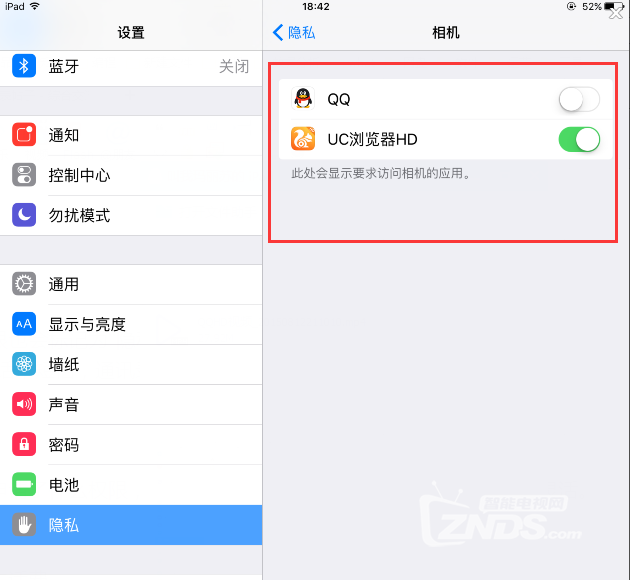Tap the Wi-Fi status icon

tap(35, 6)
